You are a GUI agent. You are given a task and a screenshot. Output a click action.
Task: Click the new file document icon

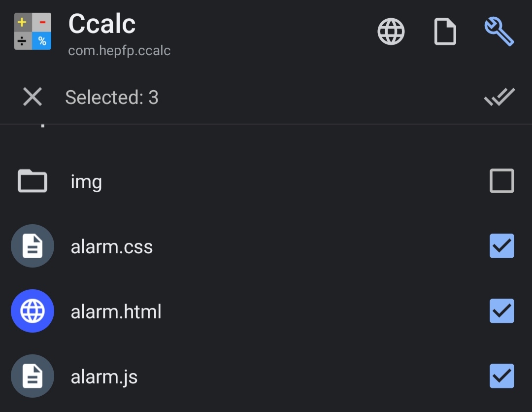click(445, 31)
